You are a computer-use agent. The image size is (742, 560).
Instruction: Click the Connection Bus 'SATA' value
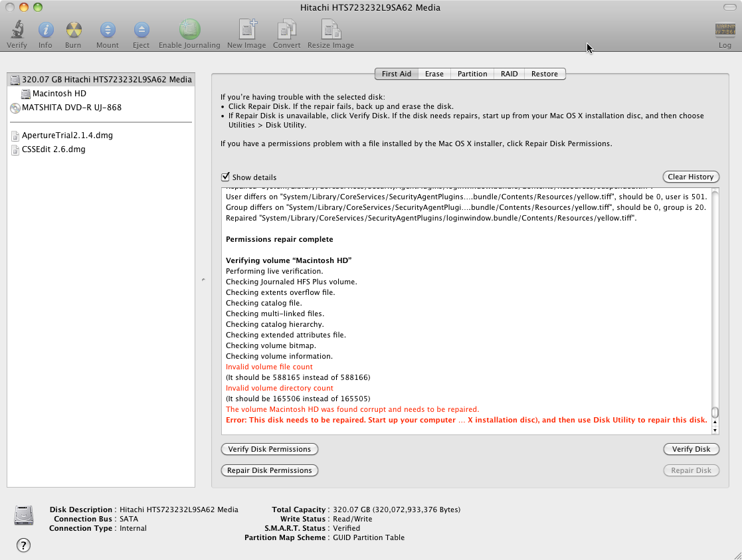click(129, 519)
